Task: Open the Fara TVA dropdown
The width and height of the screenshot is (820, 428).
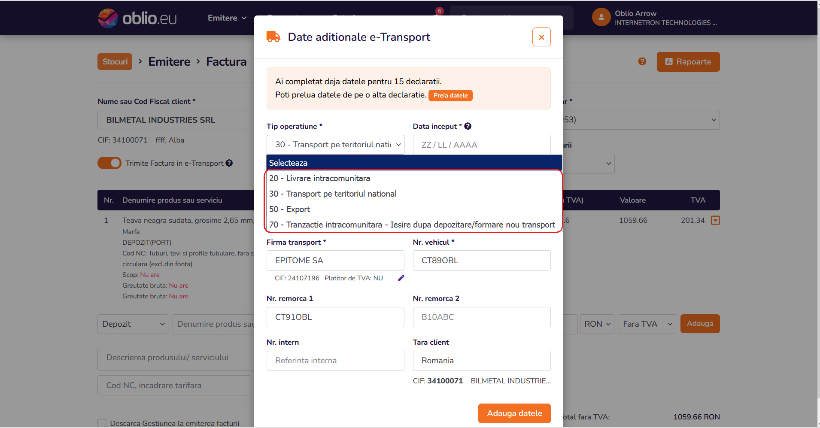Action: tap(647, 324)
